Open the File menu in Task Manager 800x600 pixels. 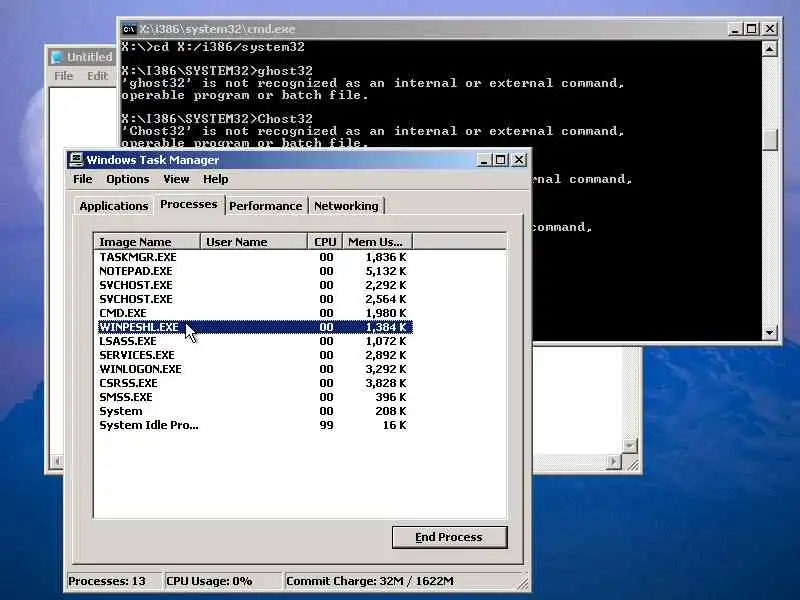pyautogui.click(x=83, y=179)
